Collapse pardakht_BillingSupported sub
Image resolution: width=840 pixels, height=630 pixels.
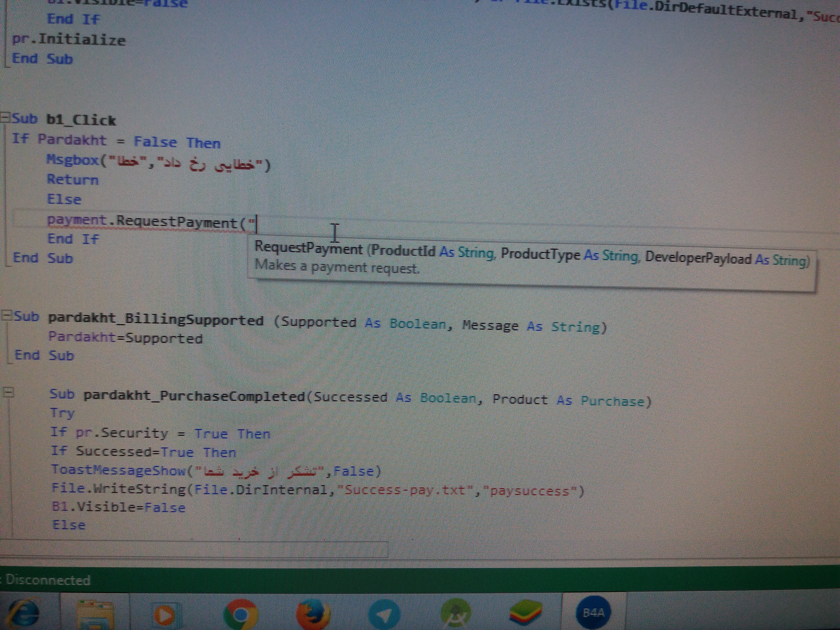tap(7, 315)
